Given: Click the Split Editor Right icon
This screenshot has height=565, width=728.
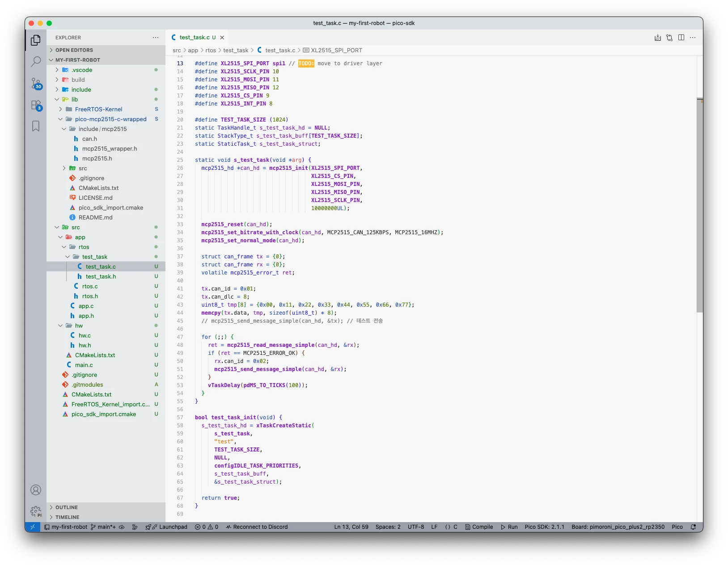Looking at the screenshot, I should coord(681,38).
